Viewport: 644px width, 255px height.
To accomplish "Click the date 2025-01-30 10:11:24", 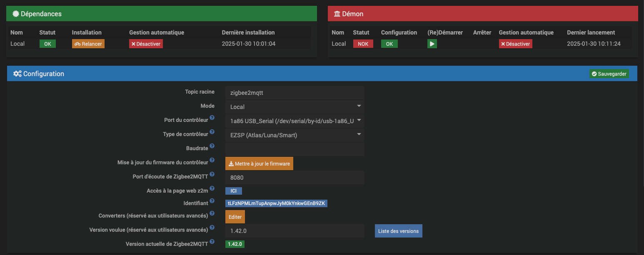I will (x=594, y=44).
